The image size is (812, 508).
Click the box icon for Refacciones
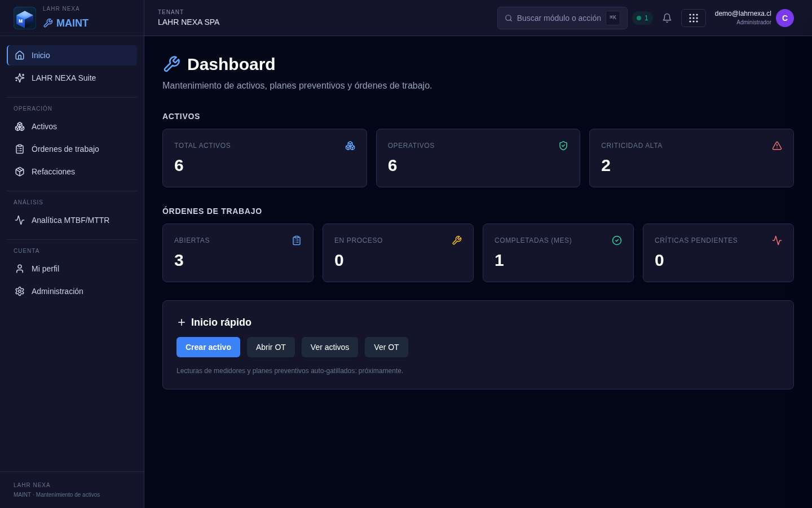click(20, 172)
